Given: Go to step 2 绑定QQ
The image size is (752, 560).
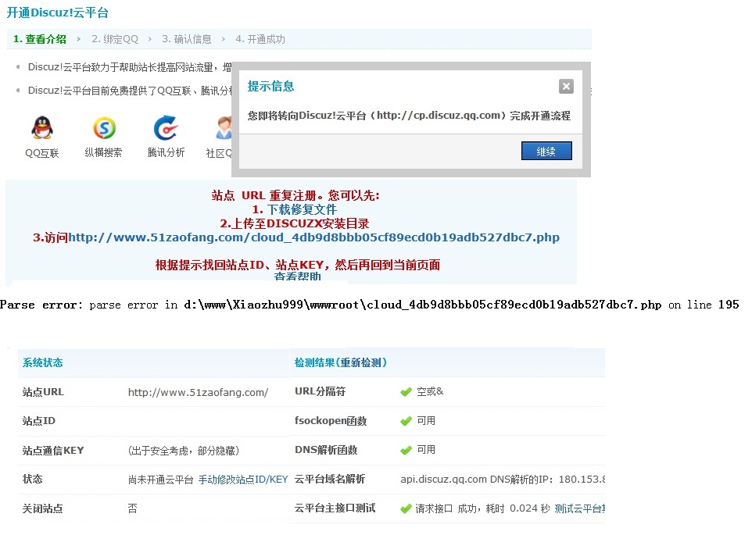Looking at the screenshot, I should click(115, 39).
